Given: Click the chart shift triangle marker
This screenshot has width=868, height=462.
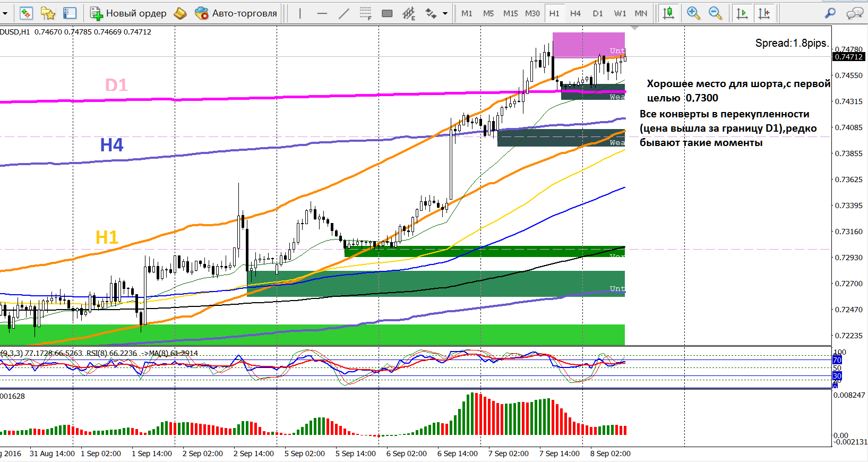Looking at the screenshot, I should click(x=634, y=28).
